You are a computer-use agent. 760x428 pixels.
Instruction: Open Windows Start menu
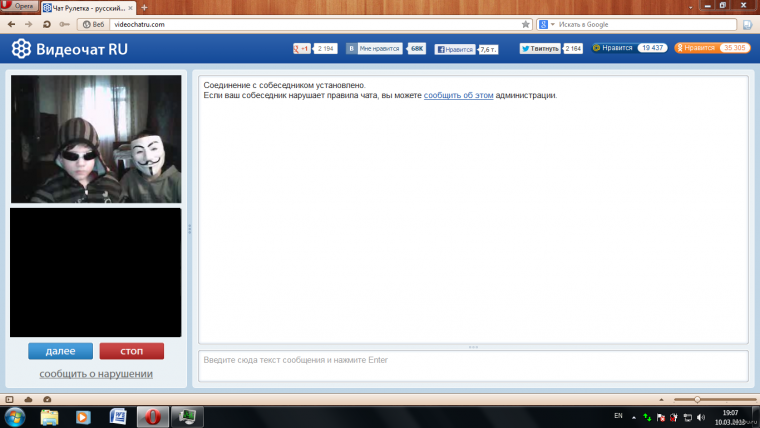pos(15,415)
